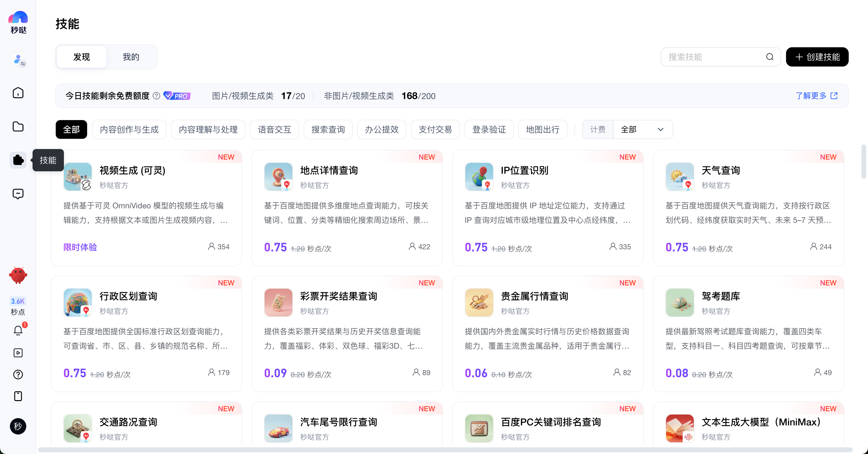Click the 0.06 price on 贵金属行情查询
The height and width of the screenshot is (454, 868).
click(476, 373)
